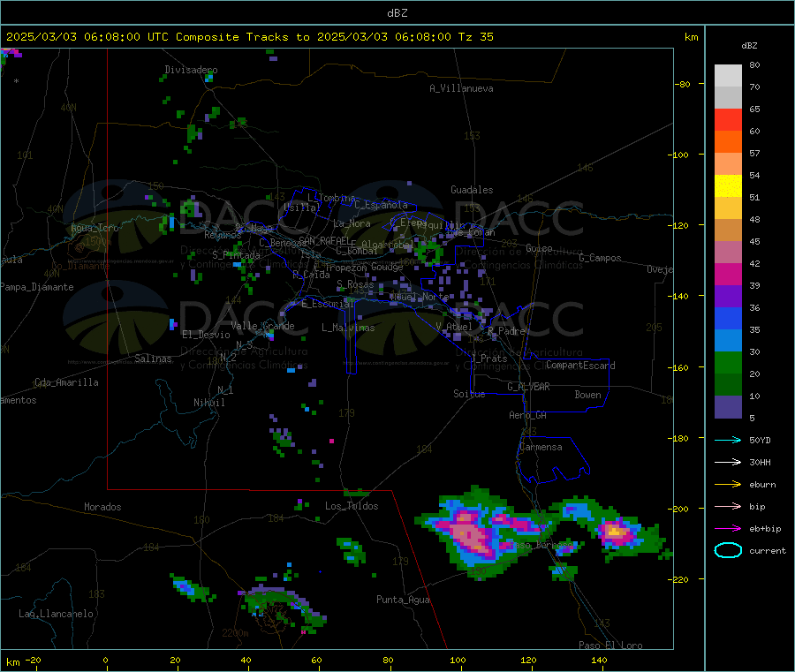Click the light gray 80 dBZ color swatch
This screenshot has height=672, width=795.
tap(728, 76)
